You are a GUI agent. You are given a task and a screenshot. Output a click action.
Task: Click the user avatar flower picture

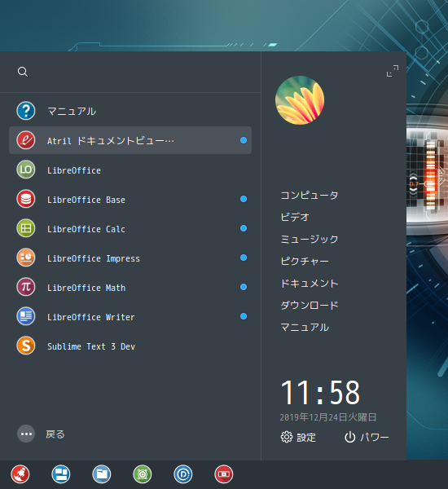300,100
